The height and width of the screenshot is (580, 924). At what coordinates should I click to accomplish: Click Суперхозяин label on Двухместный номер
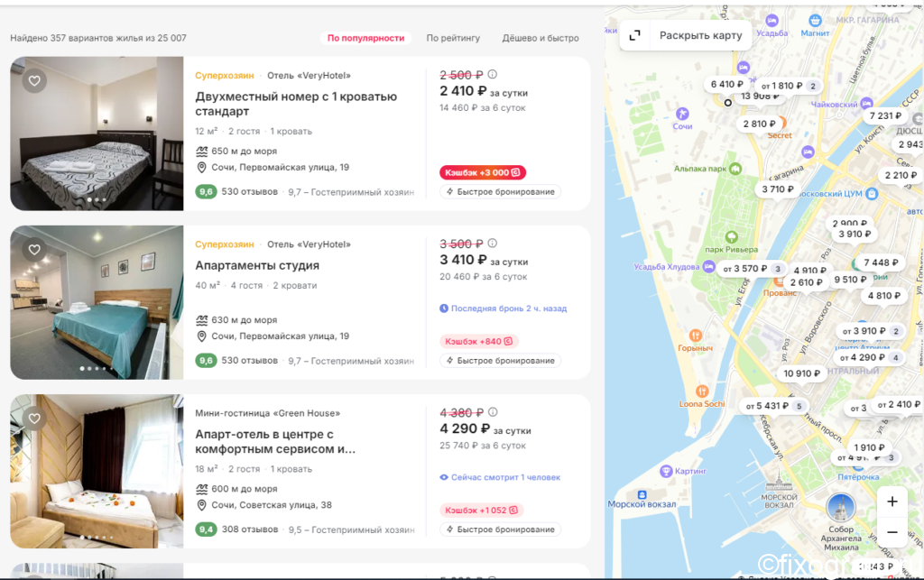225,76
